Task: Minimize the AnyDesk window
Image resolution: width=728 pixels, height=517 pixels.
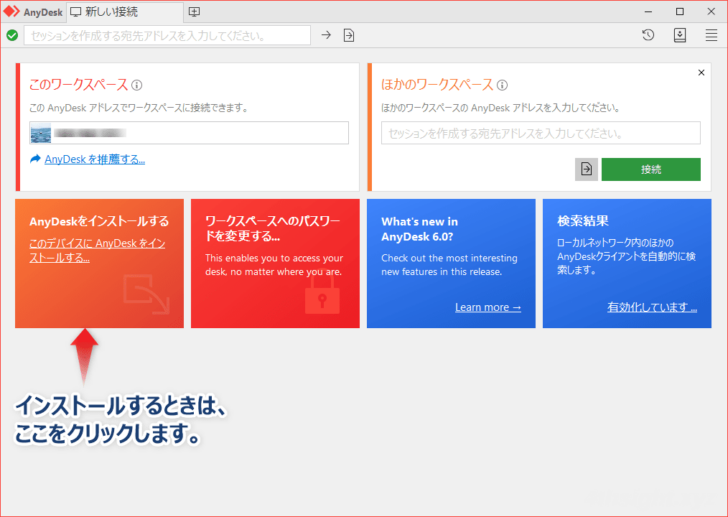Action: [x=649, y=12]
